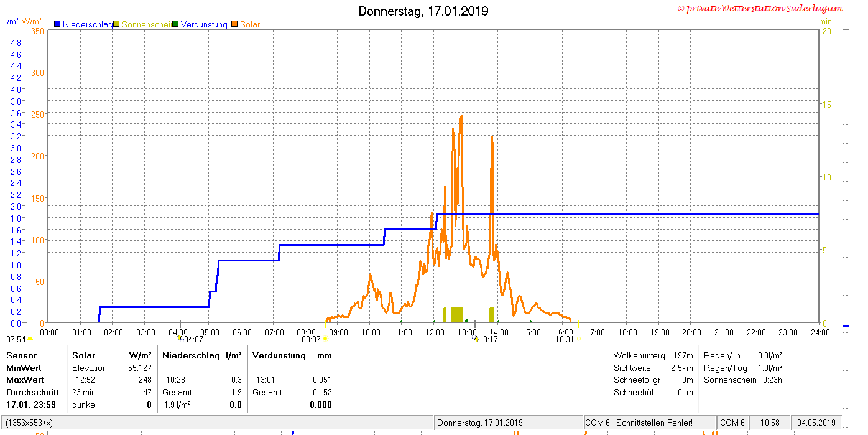Click the 04.05.2019 date in status bar
The height and width of the screenshot is (435, 868).
(x=816, y=423)
